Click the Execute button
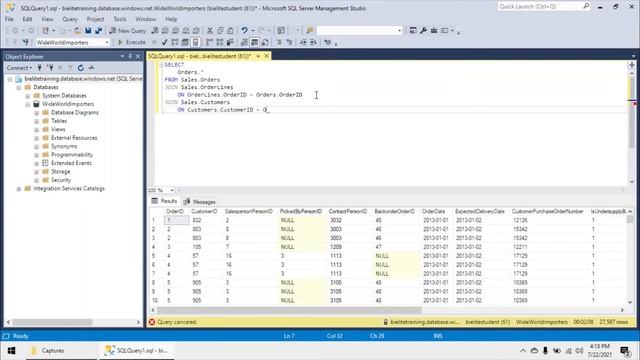The width and height of the screenshot is (640, 360). [x=132, y=42]
